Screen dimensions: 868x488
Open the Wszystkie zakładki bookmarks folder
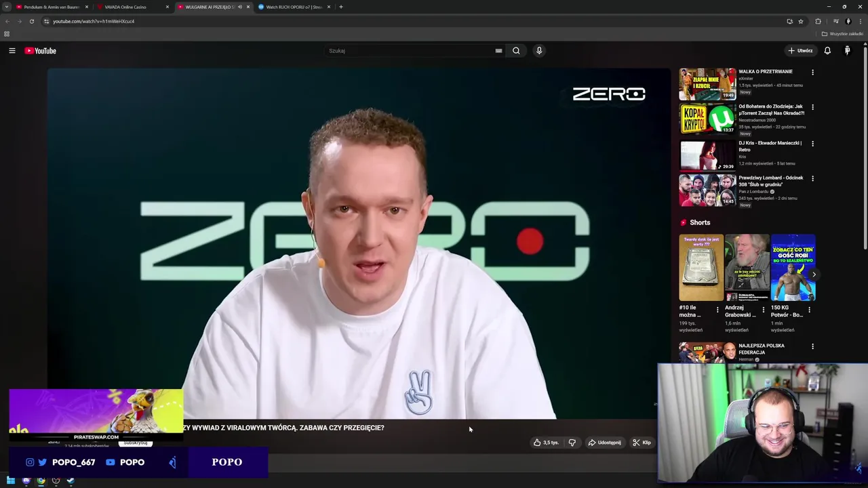(842, 34)
